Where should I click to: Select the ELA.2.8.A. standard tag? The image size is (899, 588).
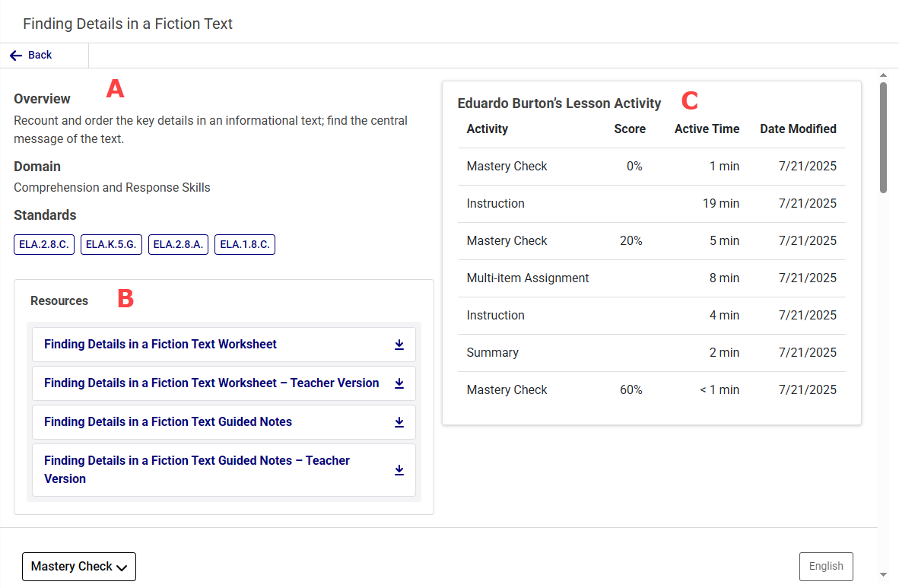178,245
